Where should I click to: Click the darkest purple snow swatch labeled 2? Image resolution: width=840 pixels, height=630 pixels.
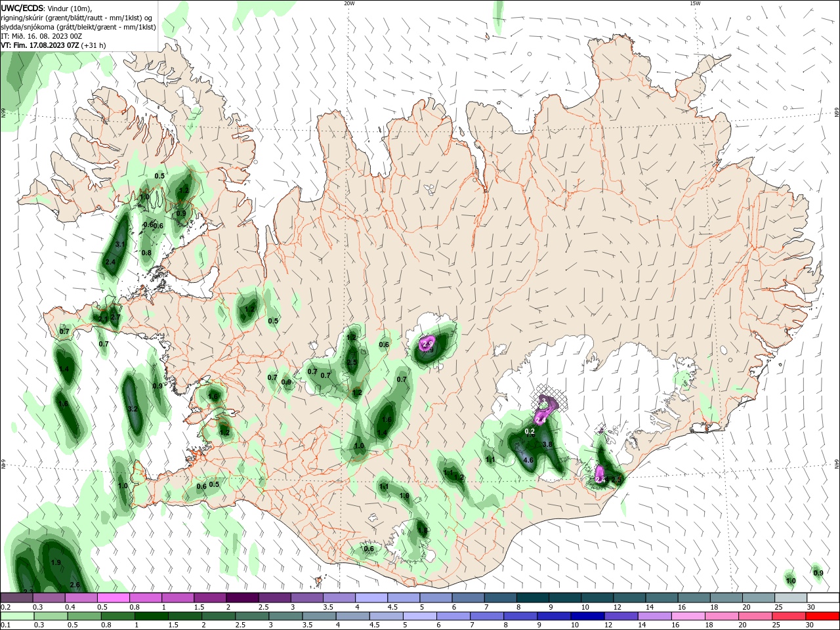(242, 598)
